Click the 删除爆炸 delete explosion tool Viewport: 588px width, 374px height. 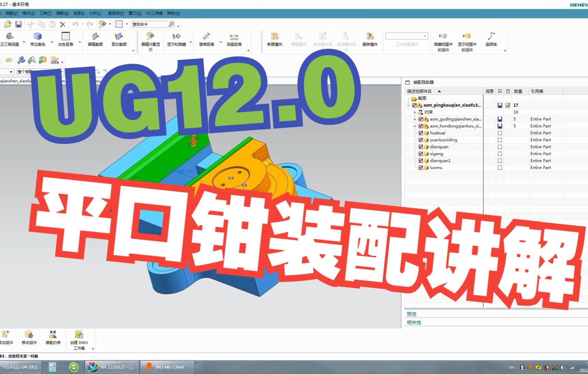coord(370,40)
